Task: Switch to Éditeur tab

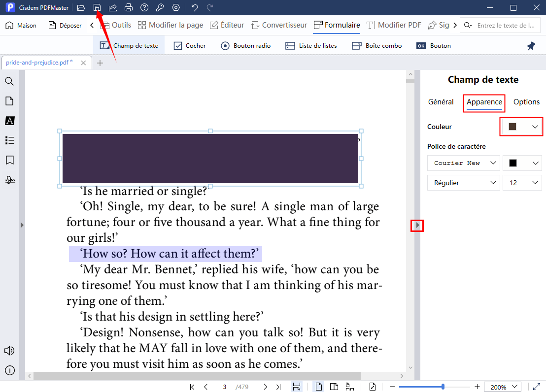Action: (x=227, y=25)
